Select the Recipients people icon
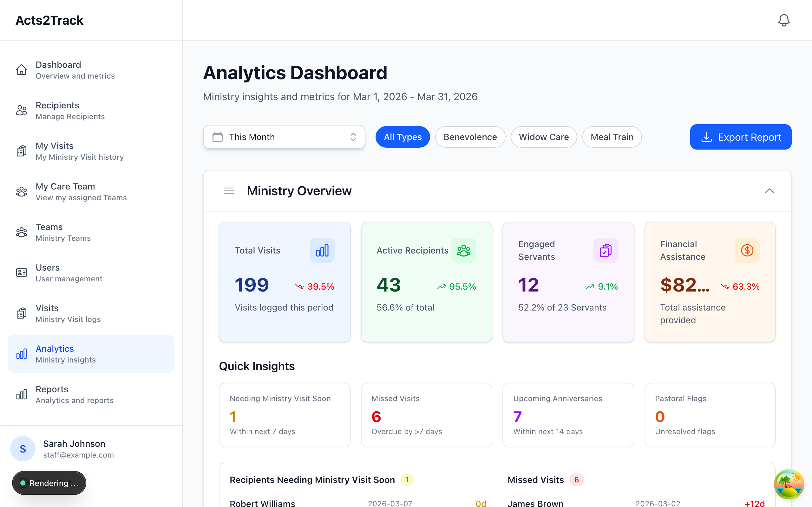This screenshot has height=507, width=812. [x=22, y=110]
